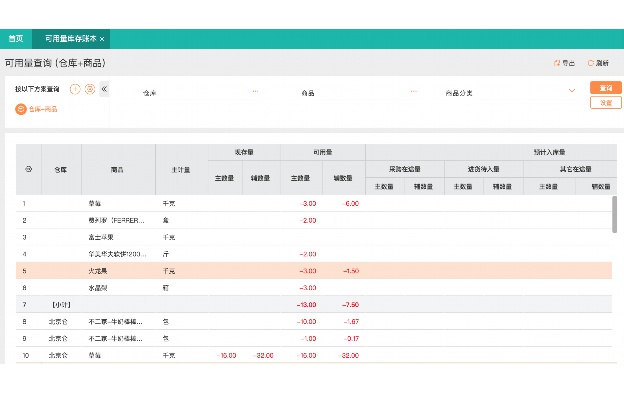
Task: Click the 刷新 refresh icon
Action: coord(591,63)
